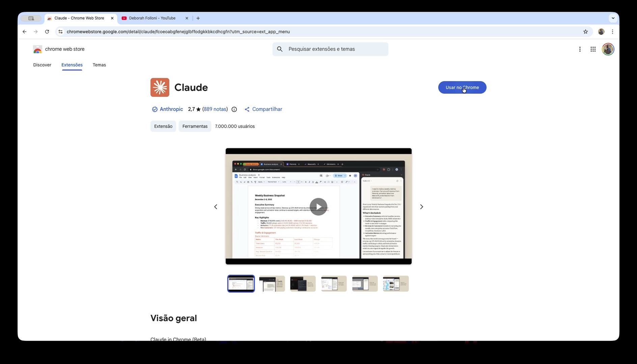This screenshot has width=637, height=364.
Task: Show previous screenshot with left arrow
Action: [x=216, y=207]
